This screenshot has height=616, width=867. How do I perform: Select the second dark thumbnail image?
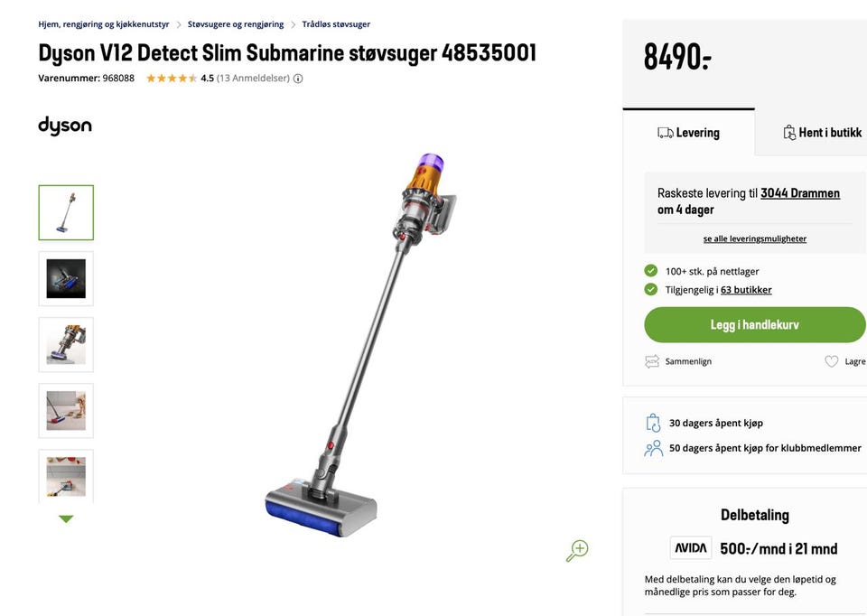click(x=66, y=279)
